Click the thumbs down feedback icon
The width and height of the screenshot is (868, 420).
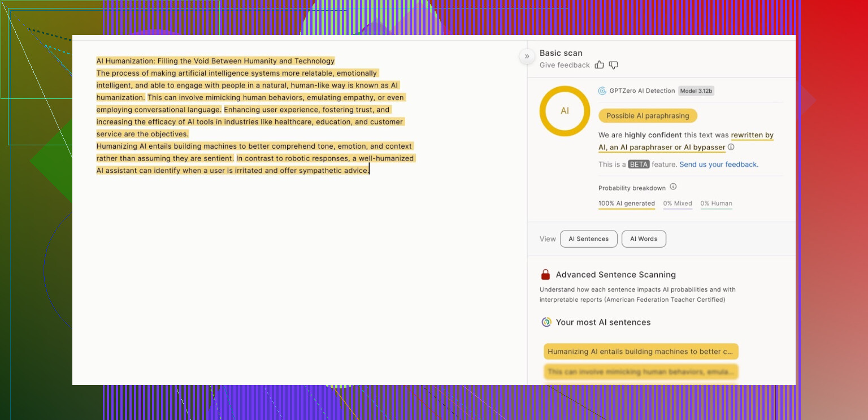614,65
